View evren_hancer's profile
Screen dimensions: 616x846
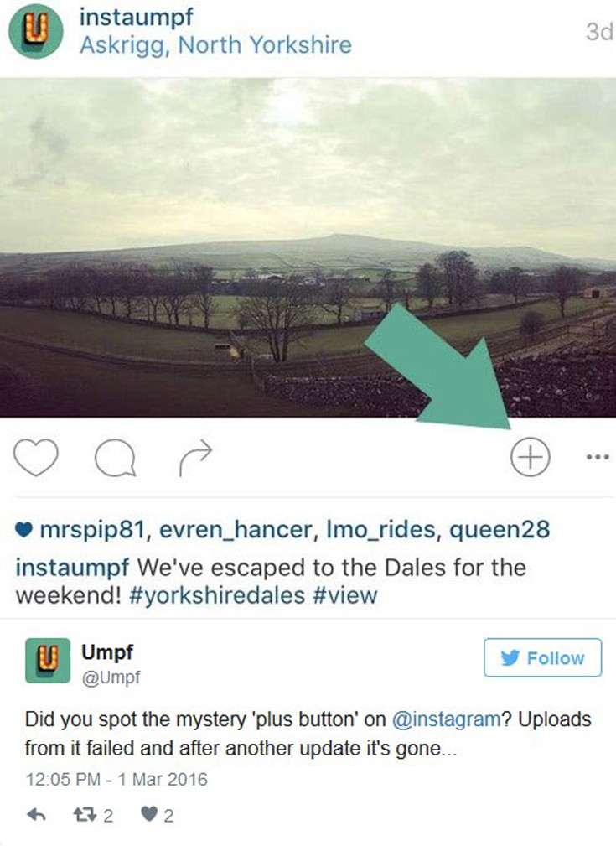236,530
